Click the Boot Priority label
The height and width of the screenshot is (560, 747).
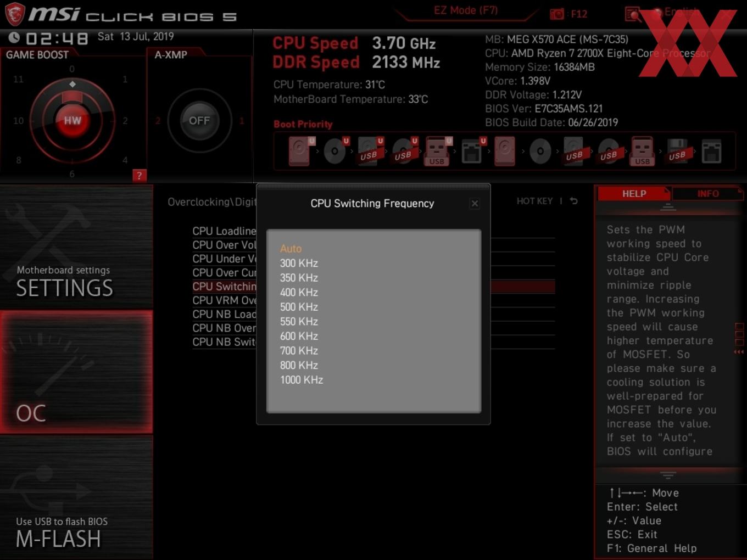pyautogui.click(x=303, y=124)
